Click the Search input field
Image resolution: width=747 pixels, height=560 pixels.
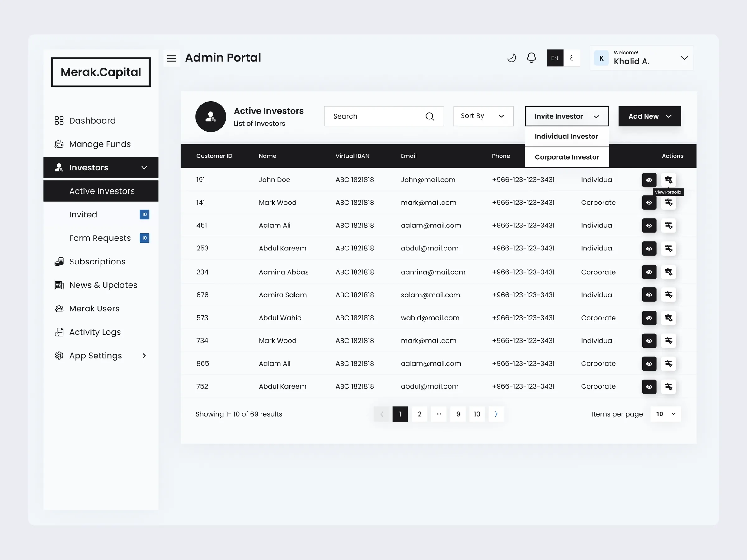(x=384, y=116)
